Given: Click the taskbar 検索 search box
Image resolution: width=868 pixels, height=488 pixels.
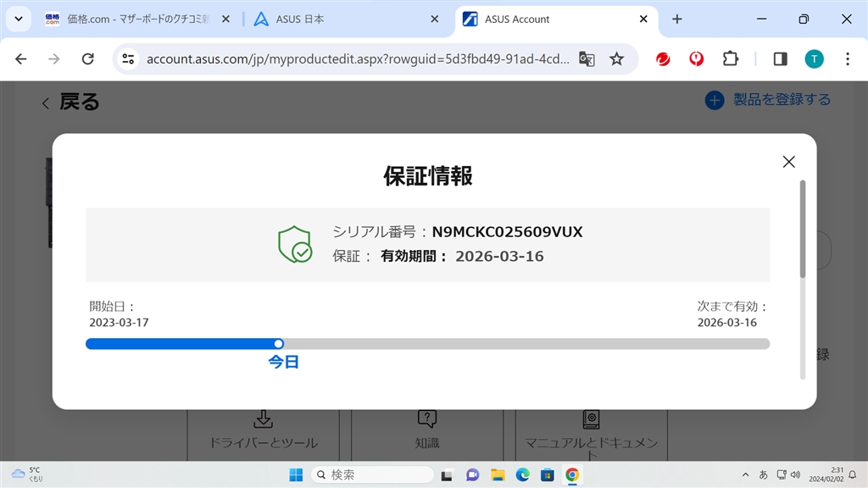Looking at the screenshot, I should coord(373,474).
